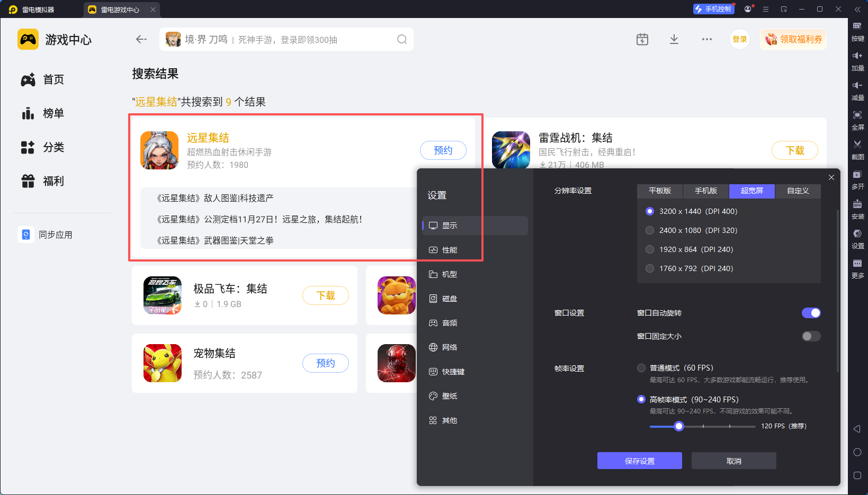Viewport: 868px width, 495px height.
Task: Open the three-dot more options icon
Action: pyautogui.click(x=707, y=39)
